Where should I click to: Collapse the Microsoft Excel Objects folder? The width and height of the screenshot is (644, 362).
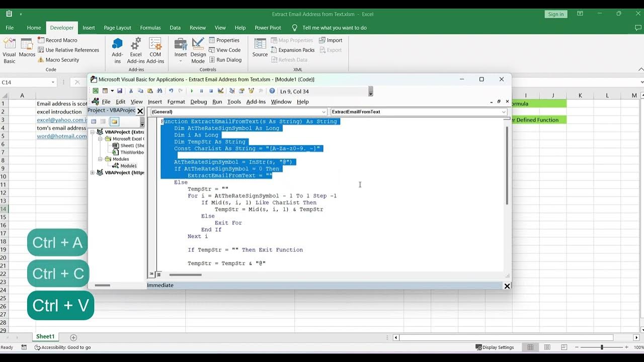pyautogui.click(x=100, y=139)
